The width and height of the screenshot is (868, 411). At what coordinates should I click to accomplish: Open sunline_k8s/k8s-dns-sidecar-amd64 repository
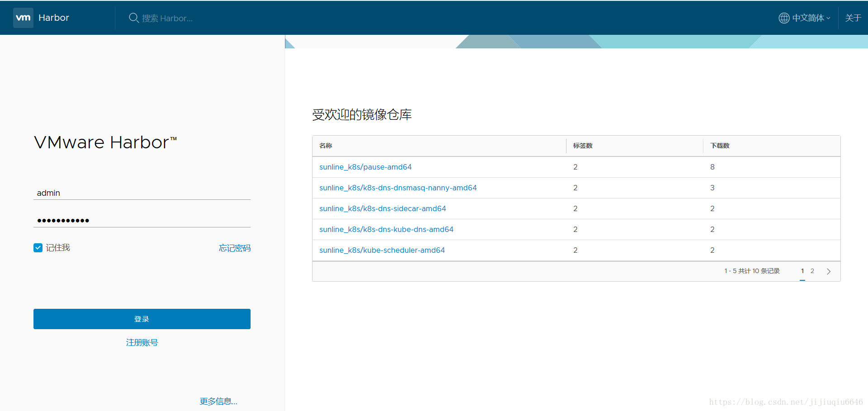point(383,208)
